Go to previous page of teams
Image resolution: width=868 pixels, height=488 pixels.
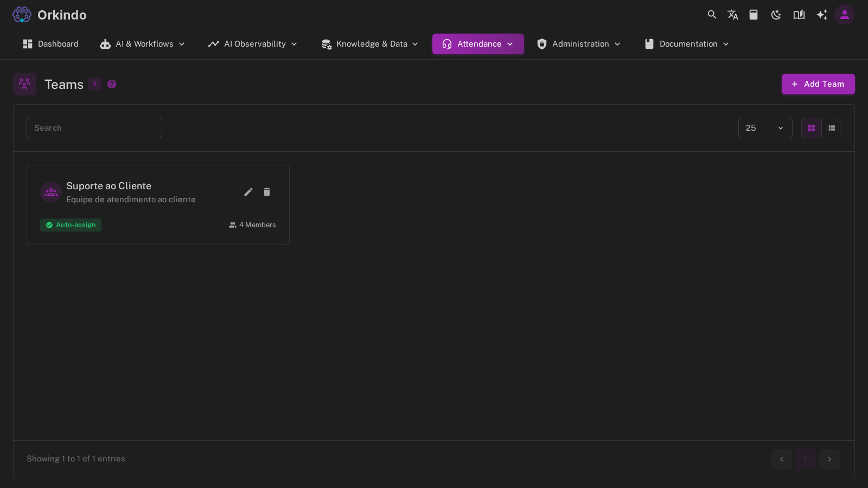[x=782, y=459]
